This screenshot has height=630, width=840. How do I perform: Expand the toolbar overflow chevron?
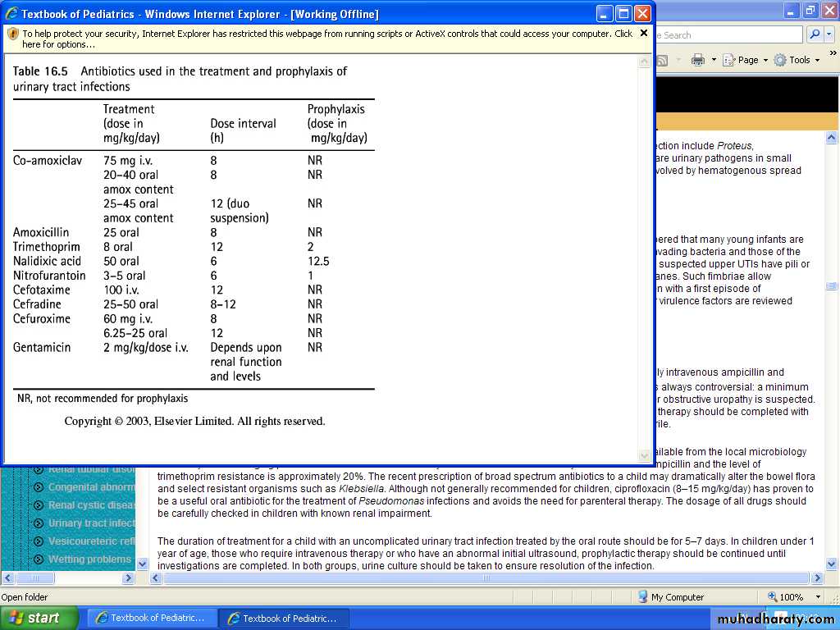(x=833, y=54)
